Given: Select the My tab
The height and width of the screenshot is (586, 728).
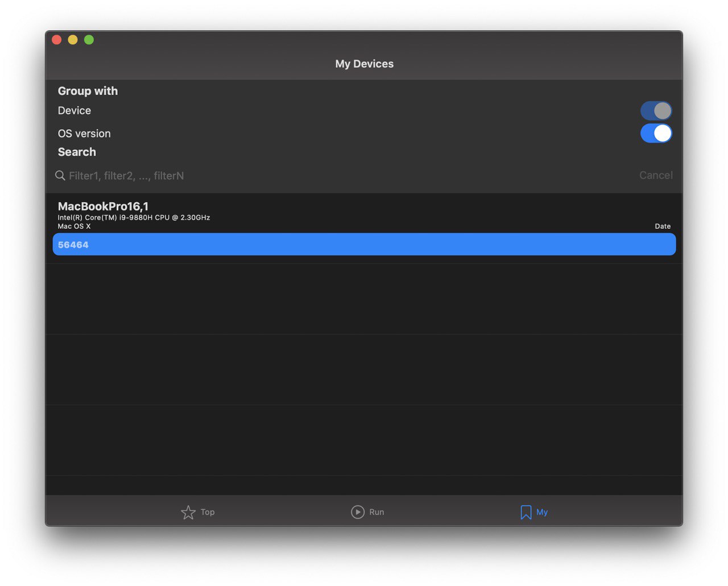Looking at the screenshot, I should pyautogui.click(x=533, y=512).
